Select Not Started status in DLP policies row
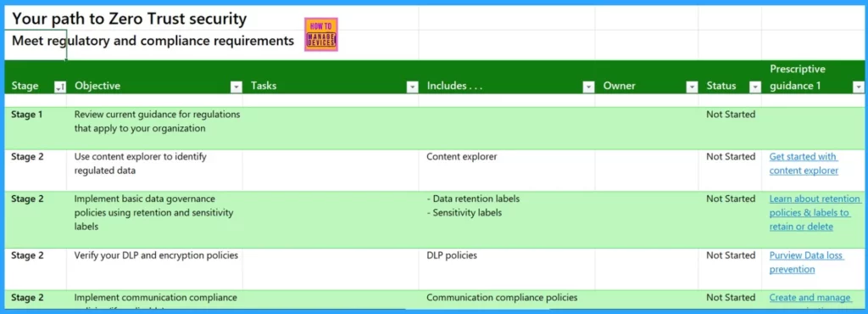The height and width of the screenshot is (314, 868). [x=730, y=268]
